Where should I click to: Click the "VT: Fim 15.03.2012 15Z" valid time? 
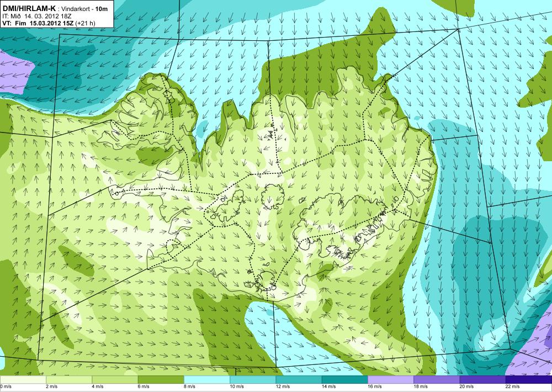coord(38,23)
